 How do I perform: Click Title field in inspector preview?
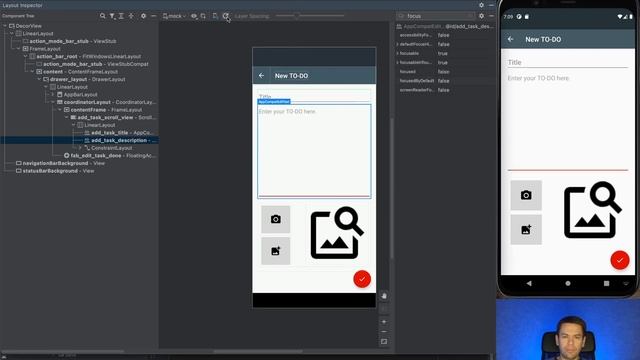pyautogui.click(x=314, y=96)
